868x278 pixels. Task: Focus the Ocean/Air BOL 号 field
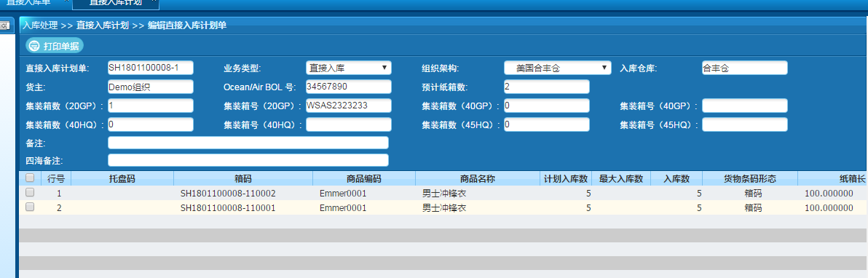point(349,87)
